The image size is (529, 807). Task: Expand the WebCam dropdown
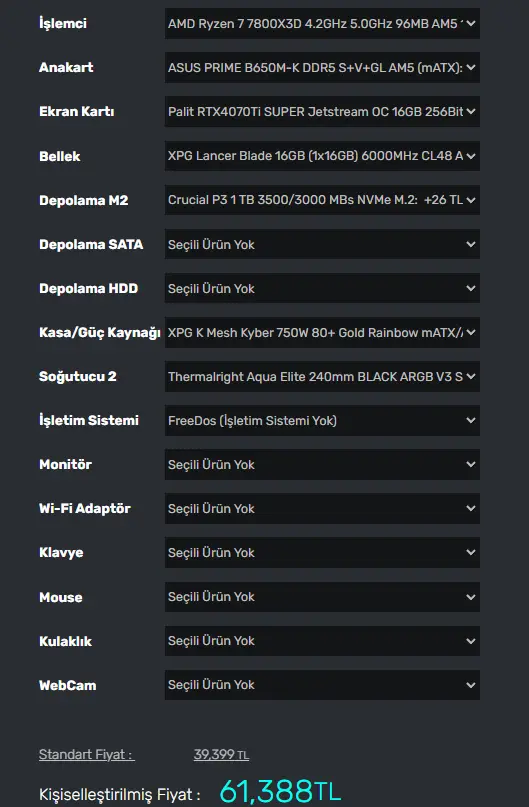(322, 685)
